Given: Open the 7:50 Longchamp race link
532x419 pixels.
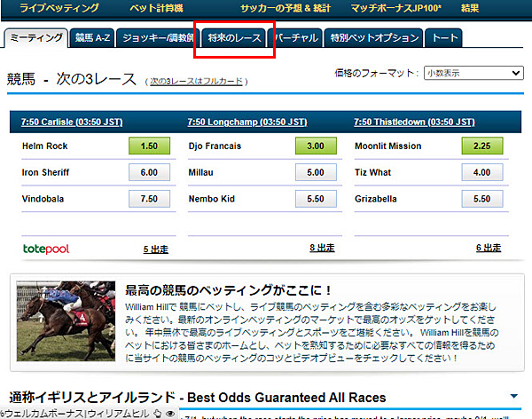Looking at the screenshot, I should pos(247,122).
